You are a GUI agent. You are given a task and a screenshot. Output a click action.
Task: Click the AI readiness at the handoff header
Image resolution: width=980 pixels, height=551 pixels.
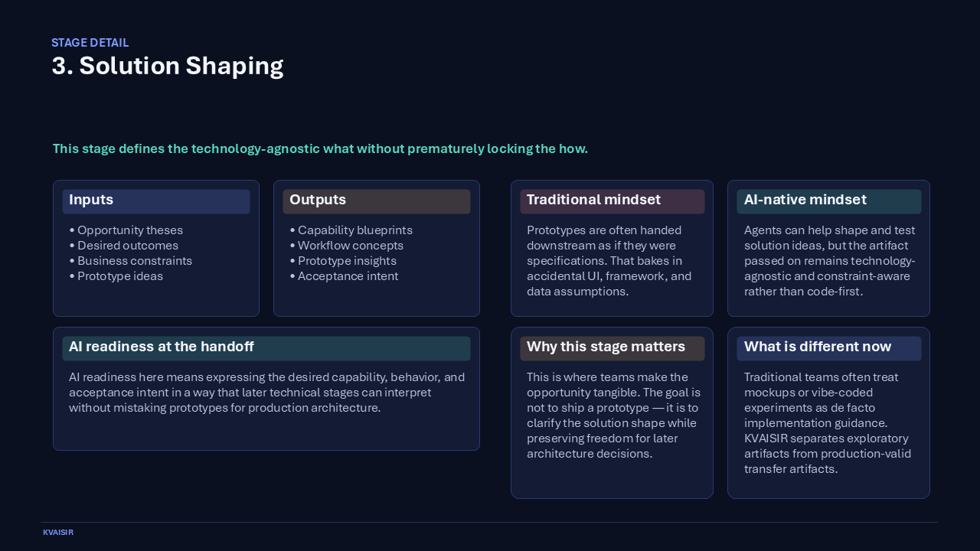(x=162, y=347)
